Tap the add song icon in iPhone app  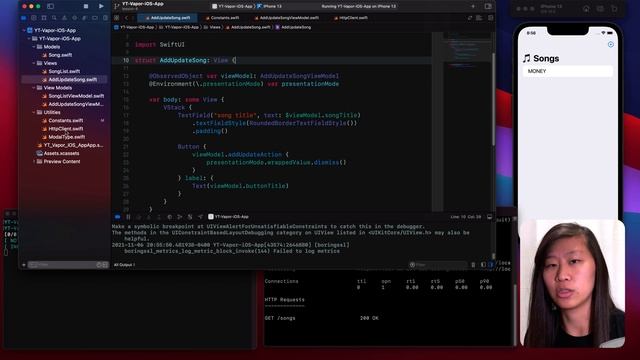tap(611, 44)
